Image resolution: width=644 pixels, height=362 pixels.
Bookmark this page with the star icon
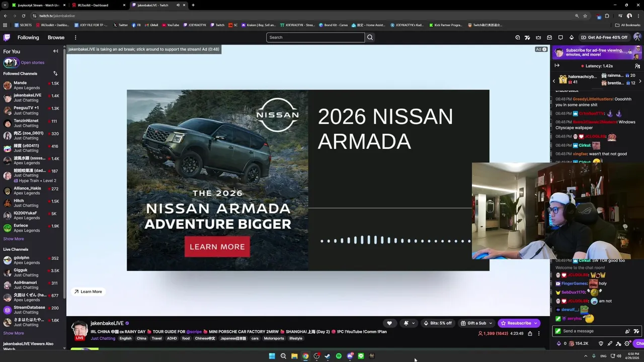585,16
